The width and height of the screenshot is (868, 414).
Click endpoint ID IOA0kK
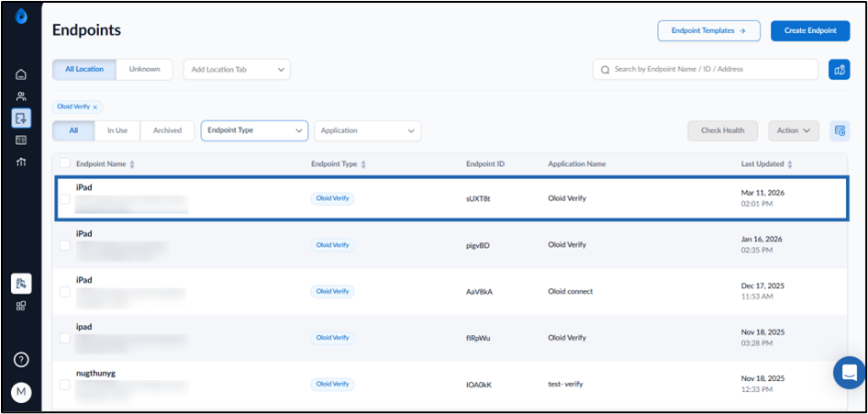pos(479,385)
